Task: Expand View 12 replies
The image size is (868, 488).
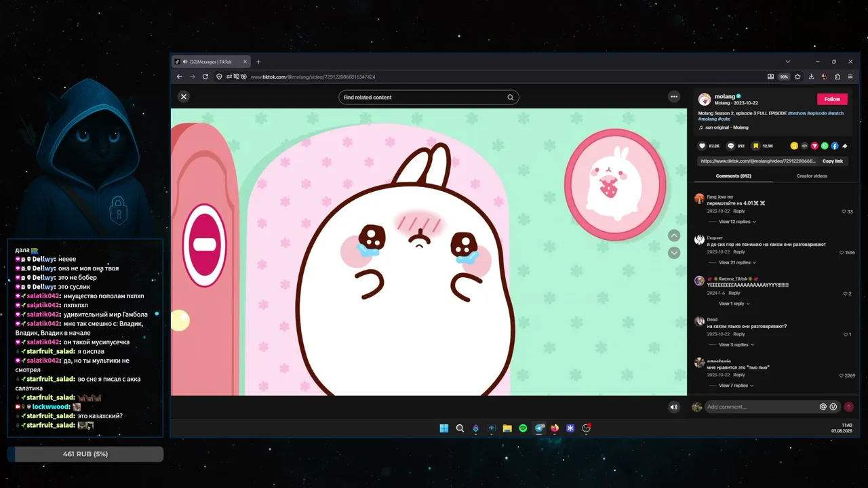Action: 736,222
